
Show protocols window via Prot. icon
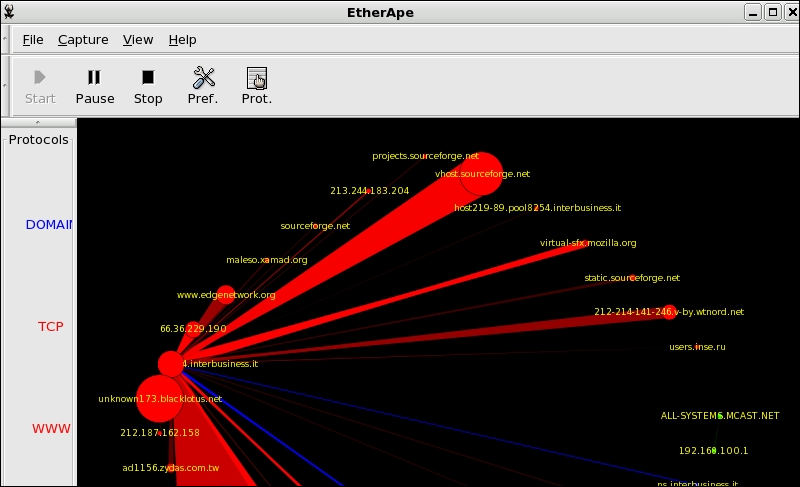(257, 78)
